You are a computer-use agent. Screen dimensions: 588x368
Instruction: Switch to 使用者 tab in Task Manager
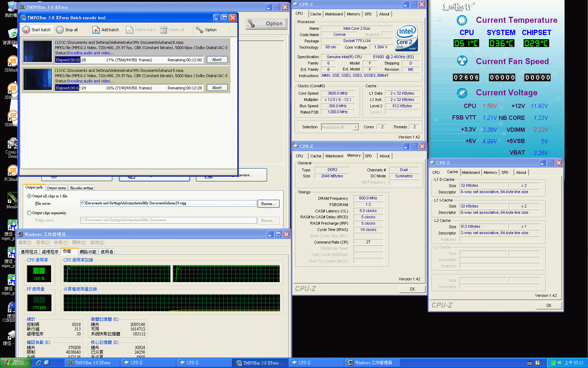(x=107, y=252)
